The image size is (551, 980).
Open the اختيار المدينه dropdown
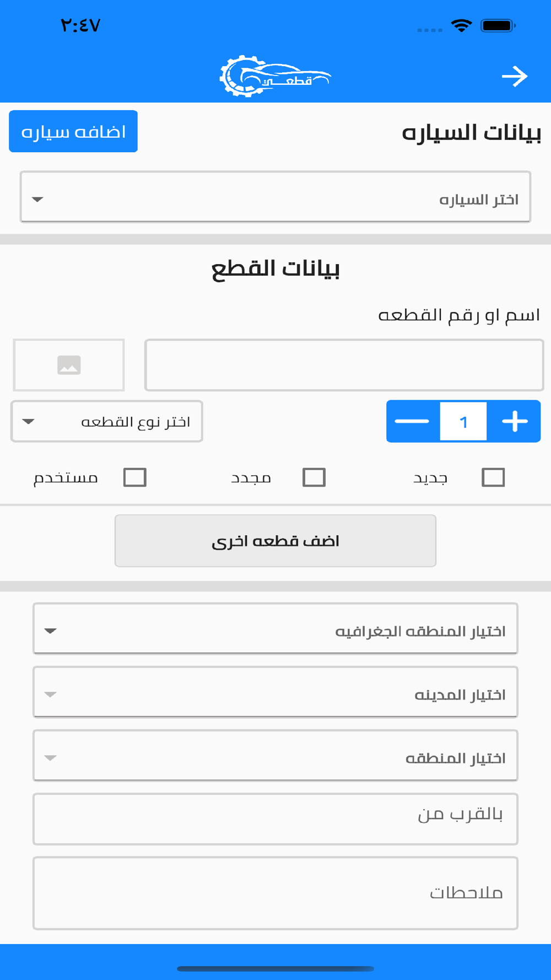[275, 692]
